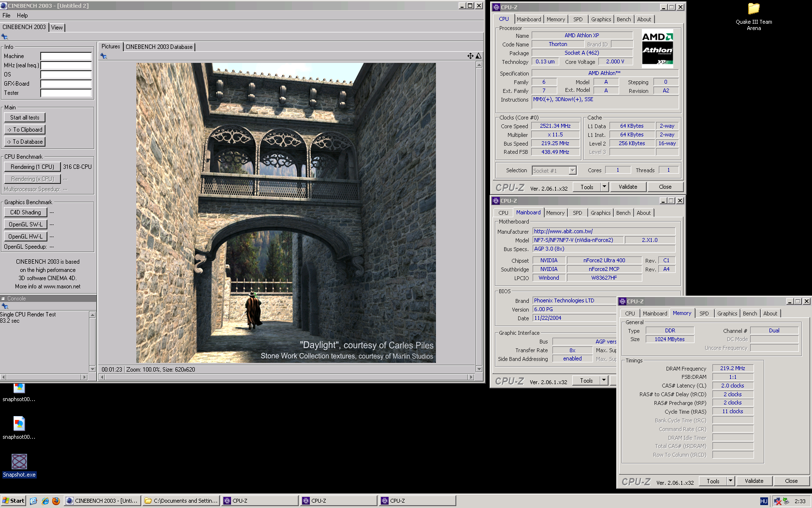
Task: Select the first snaphsot00 desktop file
Action: coord(19,393)
